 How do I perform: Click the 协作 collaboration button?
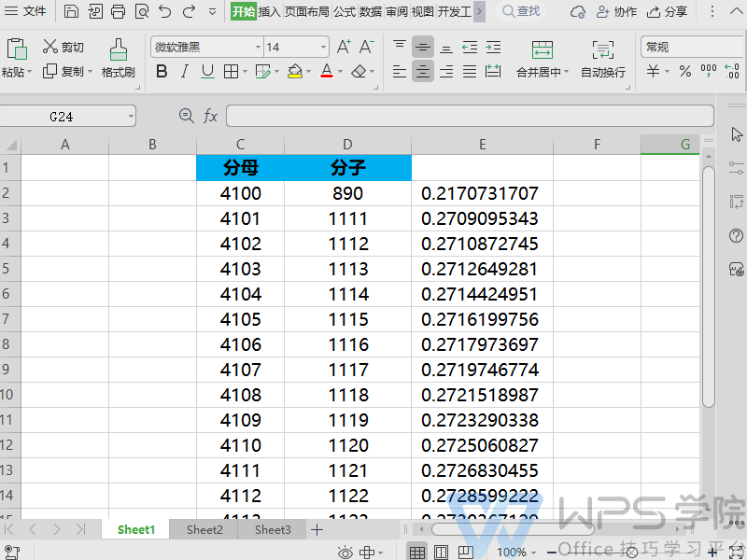pyautogui.click(x=616, y=11)
